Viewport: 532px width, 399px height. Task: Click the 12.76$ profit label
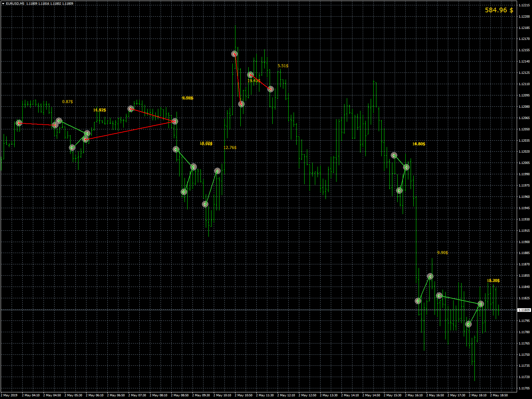pos(230,148)
